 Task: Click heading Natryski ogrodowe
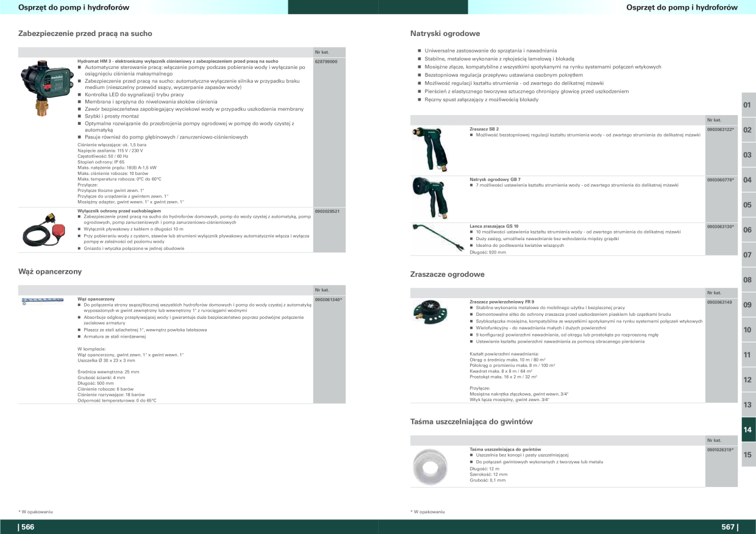pyautogui.click(x=445, y=34)
